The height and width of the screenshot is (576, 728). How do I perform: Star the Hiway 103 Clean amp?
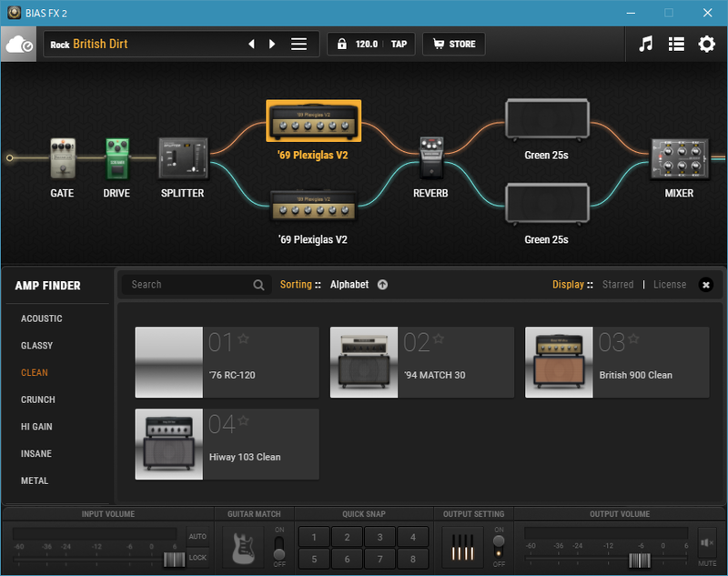tap(243, 420)
